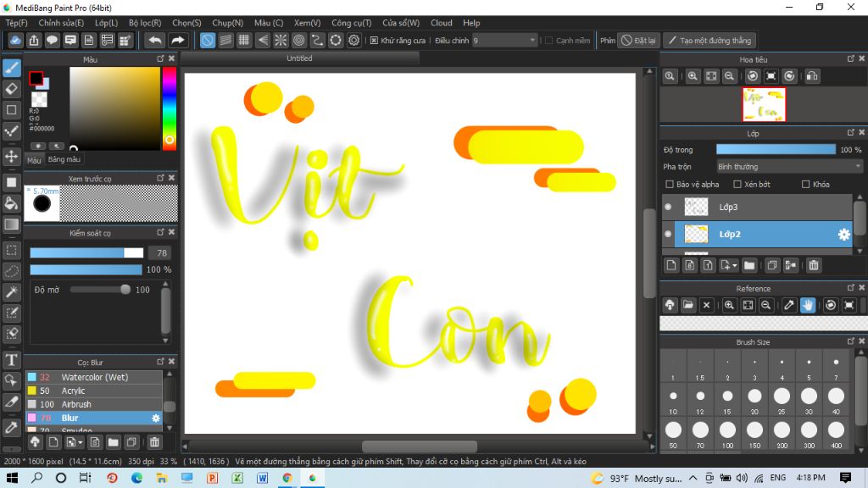Enable the concentric circle snap
This screenshot has height=488, width=868.
(x=299, y=41)
